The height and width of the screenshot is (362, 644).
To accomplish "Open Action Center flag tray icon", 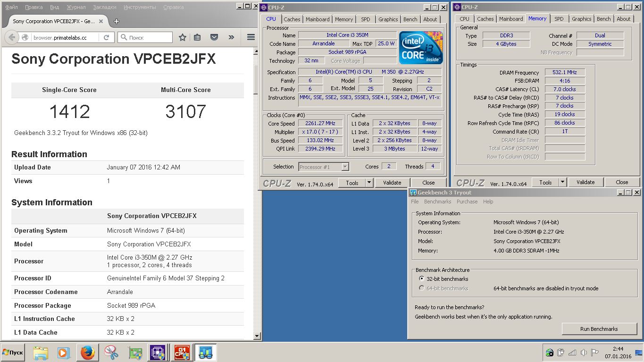I will (x=594, y=353).
